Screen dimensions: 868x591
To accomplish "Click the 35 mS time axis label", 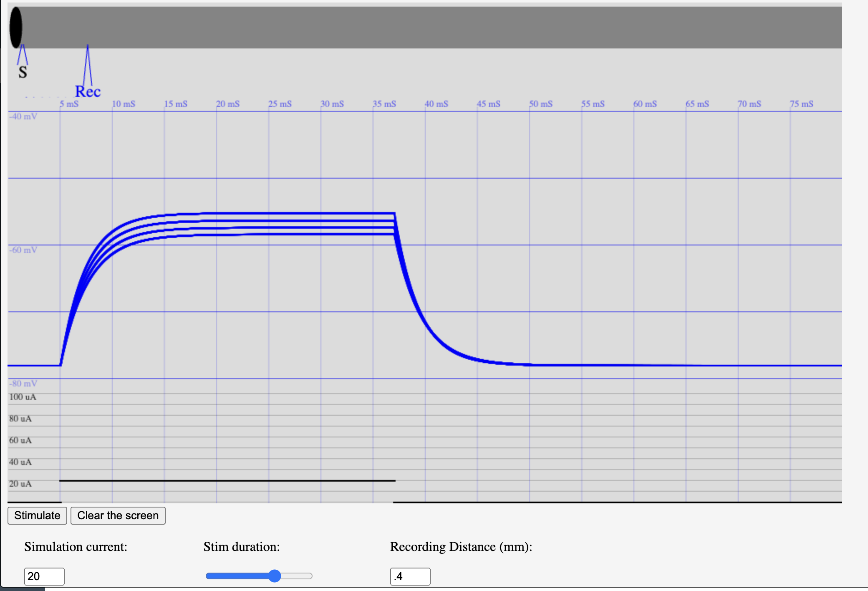I will (384, 104).
